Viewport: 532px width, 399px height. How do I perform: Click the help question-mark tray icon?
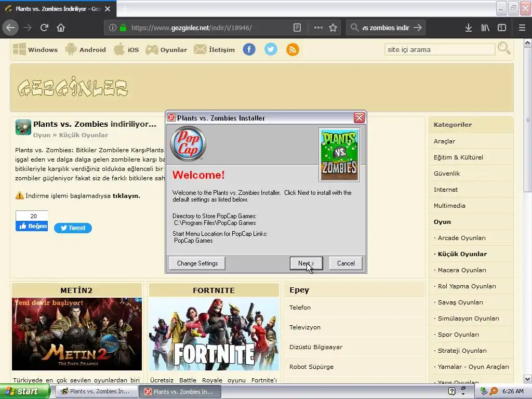click(x=451, y=392)
